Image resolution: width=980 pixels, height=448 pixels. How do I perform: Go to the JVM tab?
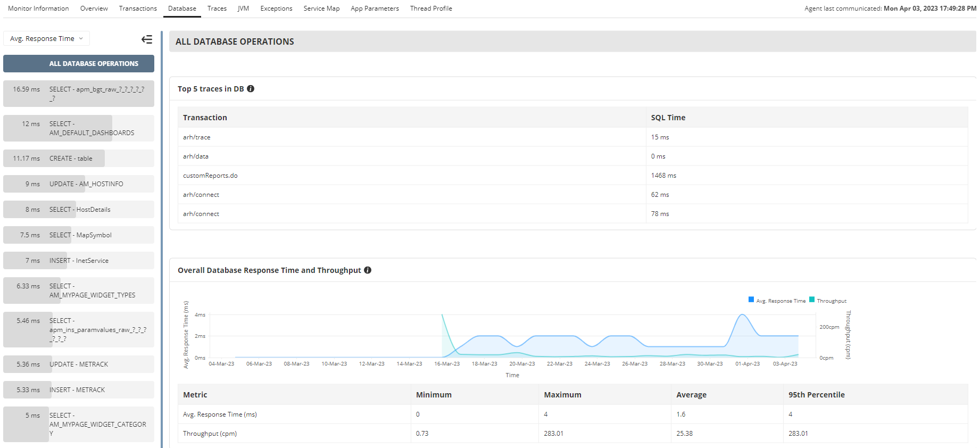click(243, 9)
